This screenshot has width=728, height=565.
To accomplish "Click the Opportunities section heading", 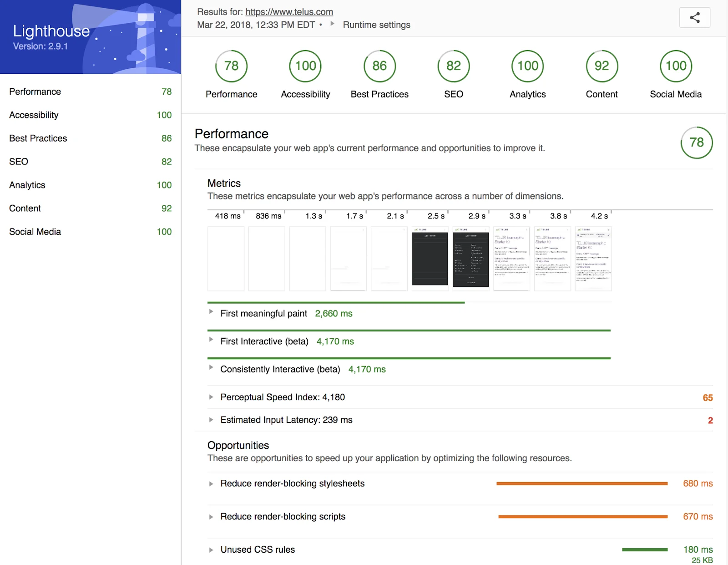I will (238, 445).
